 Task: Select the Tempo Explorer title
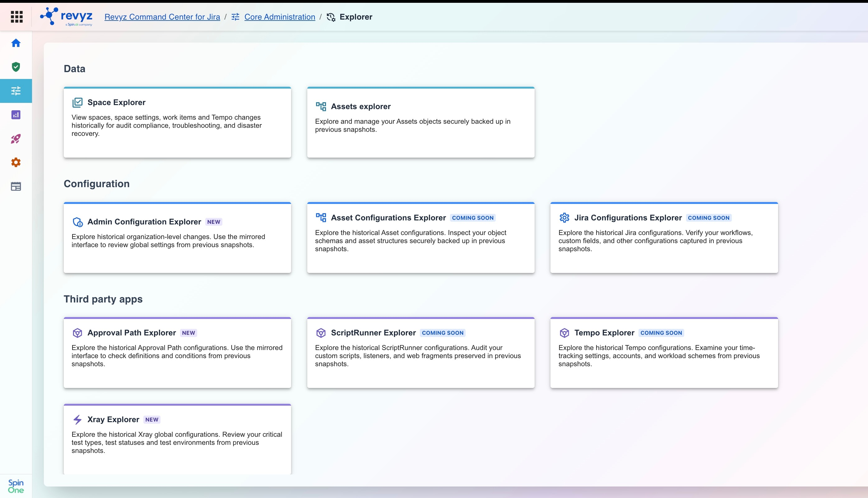[x=604, y=333]
